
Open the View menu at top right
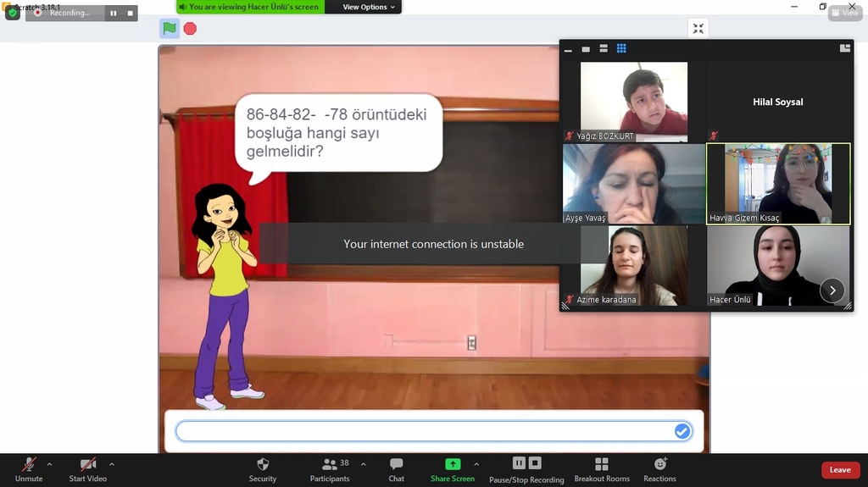coord(845,13)
